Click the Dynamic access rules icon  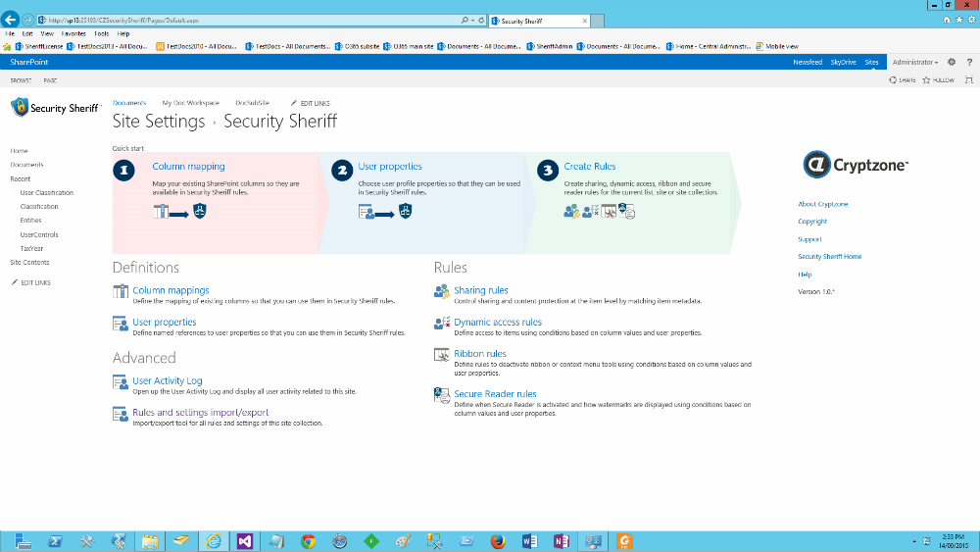tap(442, 324)
